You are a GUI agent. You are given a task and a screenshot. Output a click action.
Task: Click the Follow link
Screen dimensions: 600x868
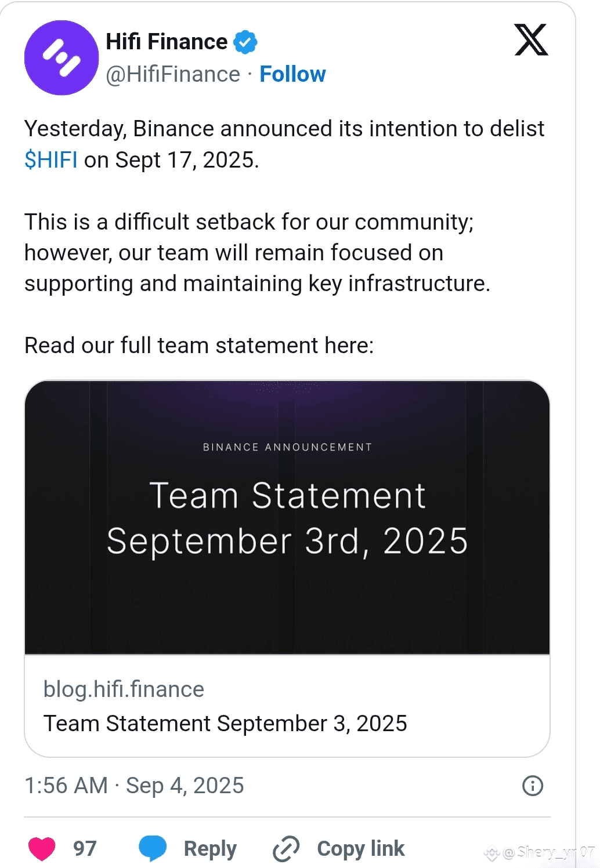pos(293,74)
